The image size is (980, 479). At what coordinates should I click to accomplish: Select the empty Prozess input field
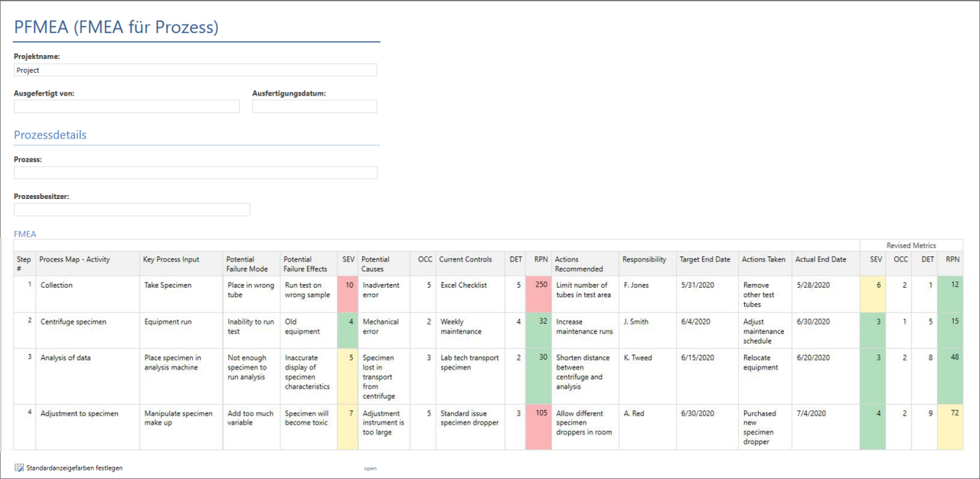(195, 172)
